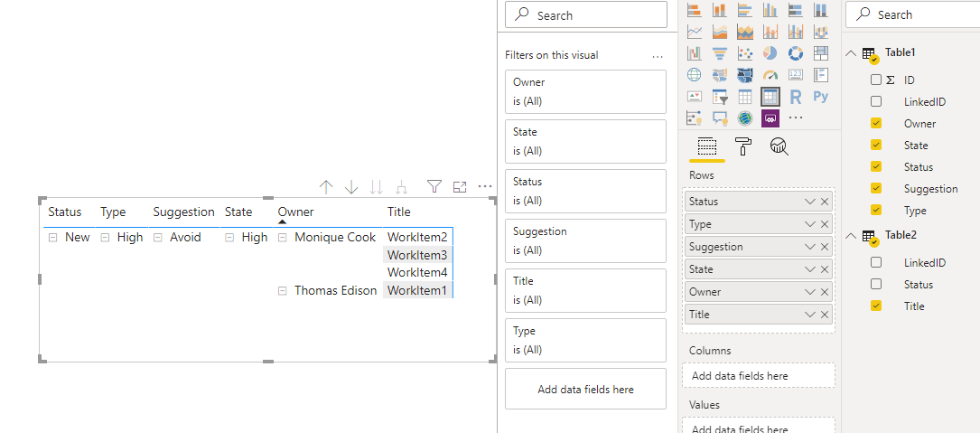
Task: Collapse the Table2 field list
Action: tap(851, 235)
